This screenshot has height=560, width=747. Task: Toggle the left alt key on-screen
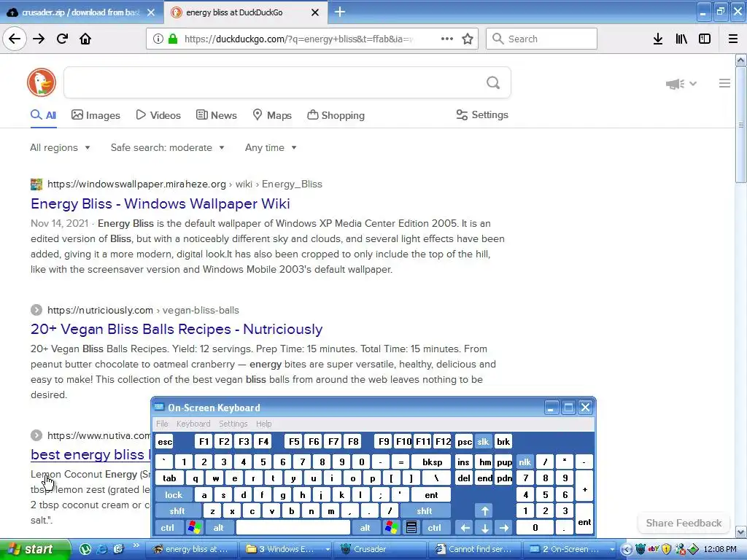pos(218,528)
